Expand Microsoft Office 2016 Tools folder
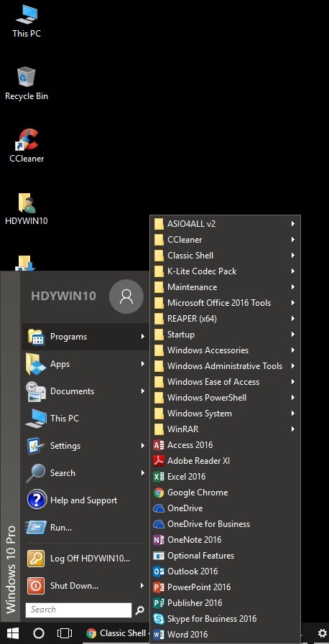The width and height of the screenshot is (329, 644). [x=226, y=303]
